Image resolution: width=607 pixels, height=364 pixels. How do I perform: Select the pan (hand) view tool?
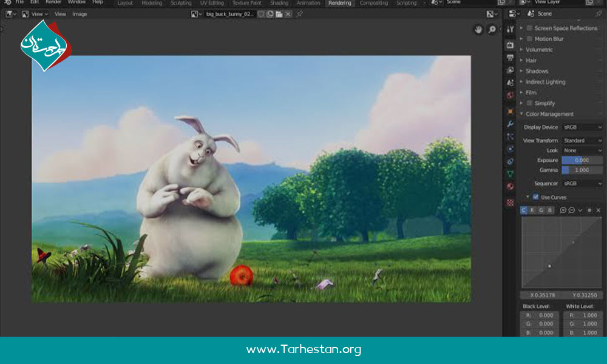point(478,29)
